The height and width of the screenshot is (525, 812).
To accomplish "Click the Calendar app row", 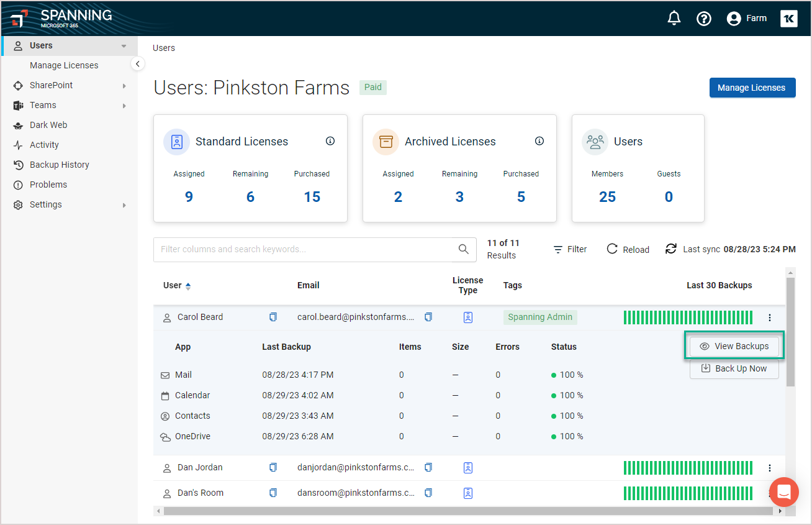I will (x=372, y=395).
